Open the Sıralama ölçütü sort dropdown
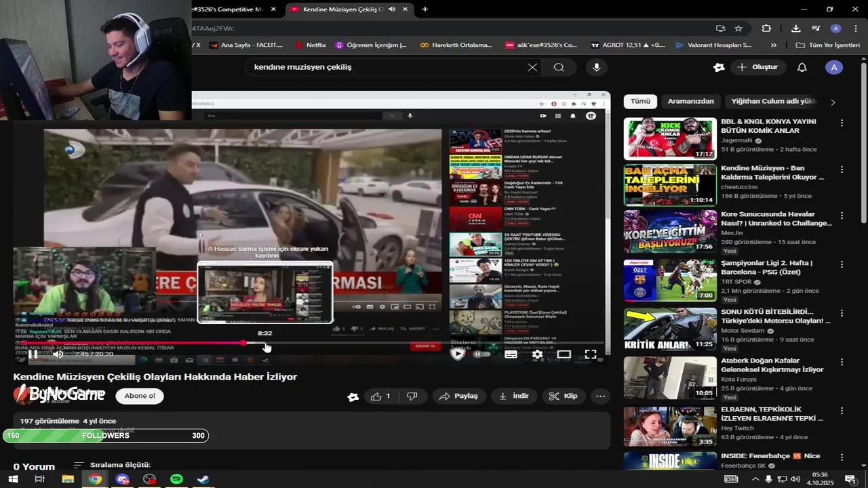Viewport: 868px width, 488px height. click(112, 465)
